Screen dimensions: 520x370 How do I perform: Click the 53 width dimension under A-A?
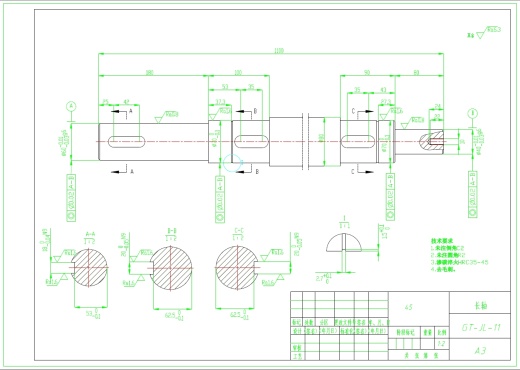pyautogui.click(x=93, y=314)
